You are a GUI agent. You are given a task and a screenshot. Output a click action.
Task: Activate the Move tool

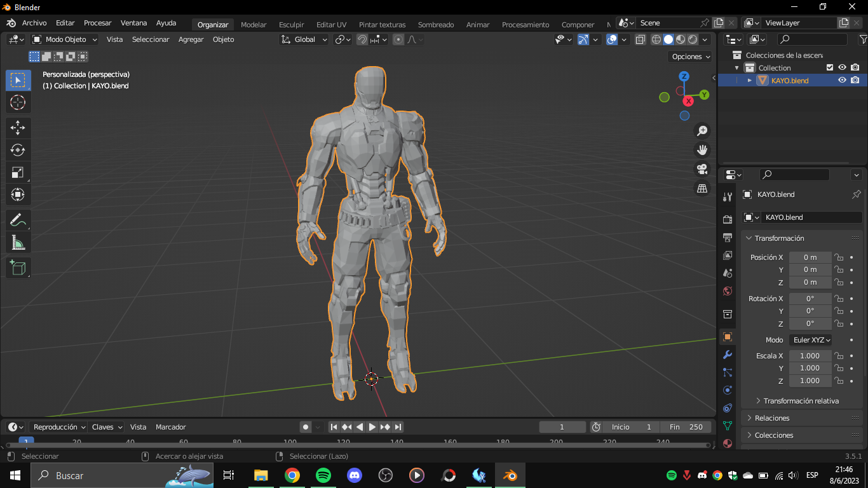tap(18, 128)
